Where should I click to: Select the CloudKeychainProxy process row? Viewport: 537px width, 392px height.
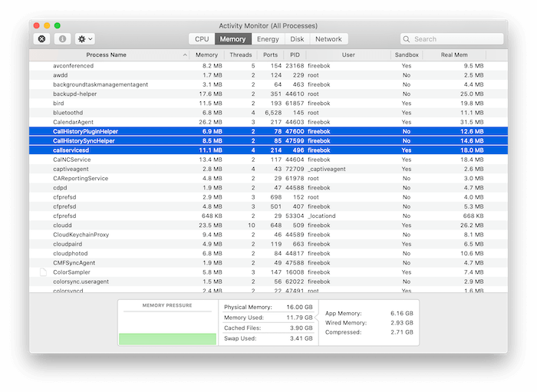click(268, 235)
